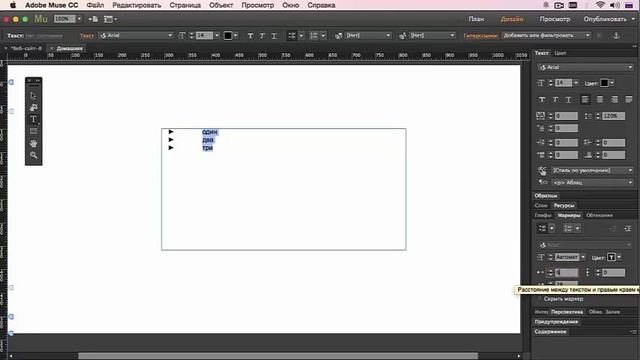Open the 'Редактировать' menu
This screenshot has width=640, height=360.
(137, 5)
